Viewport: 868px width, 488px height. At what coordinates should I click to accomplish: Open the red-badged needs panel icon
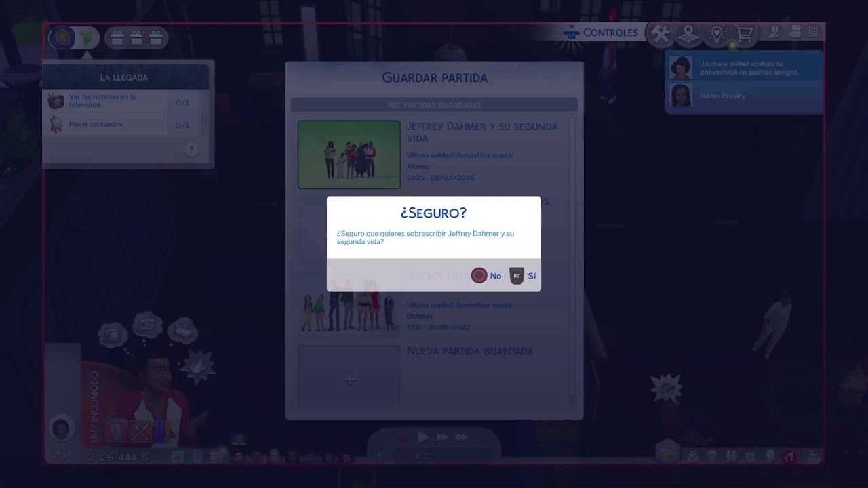click(789, 457)
